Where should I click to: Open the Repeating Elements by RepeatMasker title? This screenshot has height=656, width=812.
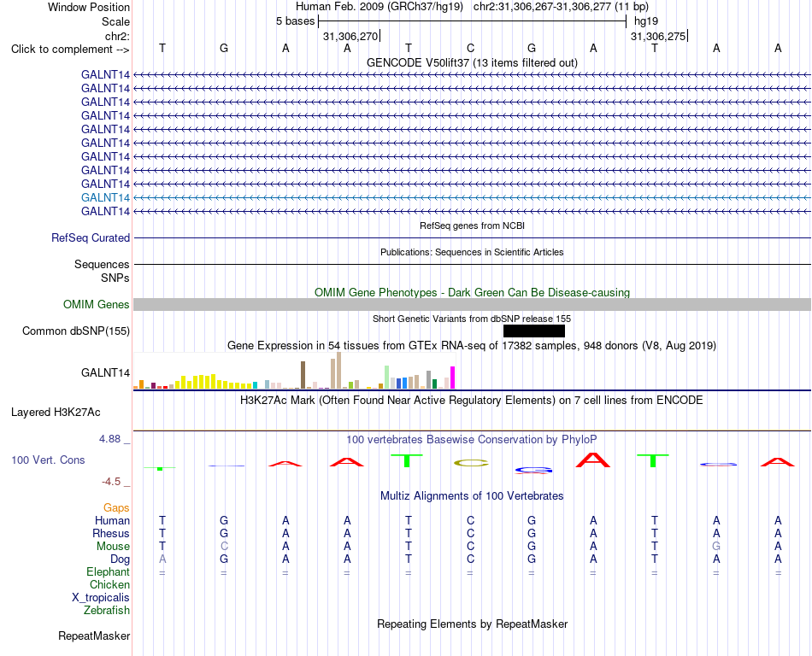pos(472,624)
